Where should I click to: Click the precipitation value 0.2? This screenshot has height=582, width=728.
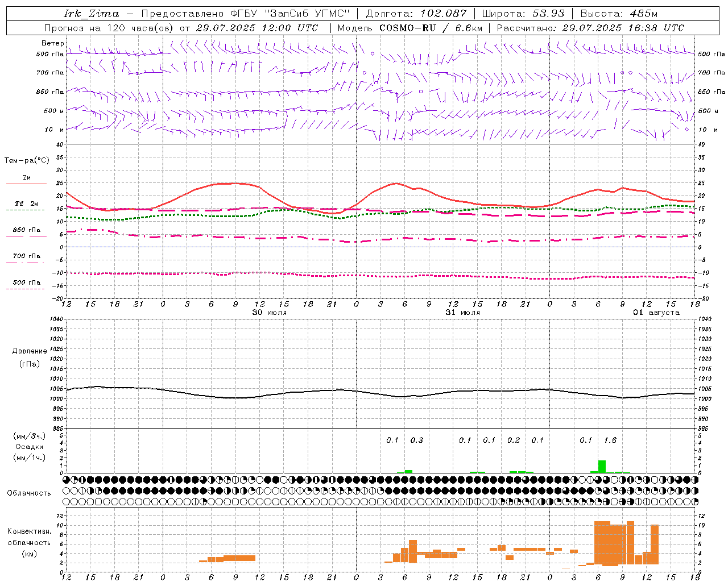514,440
